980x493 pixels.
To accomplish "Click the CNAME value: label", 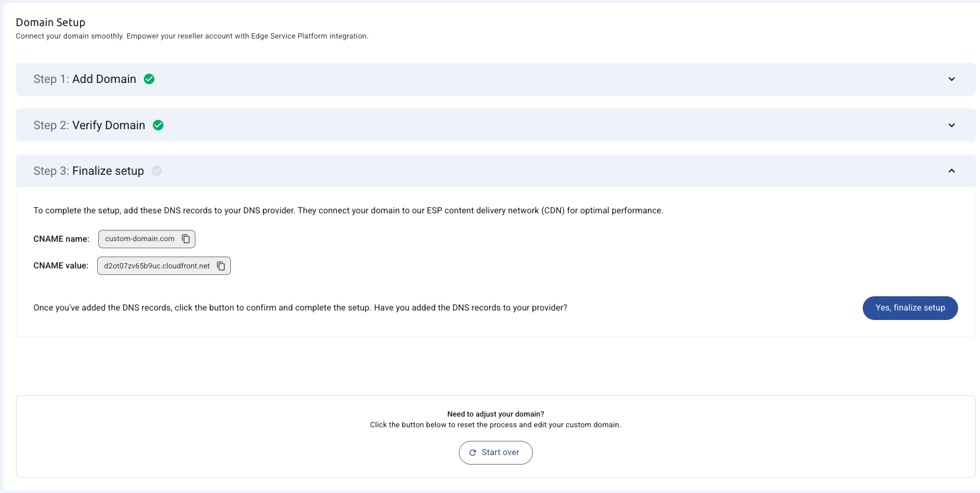I will tap(61, 265).
